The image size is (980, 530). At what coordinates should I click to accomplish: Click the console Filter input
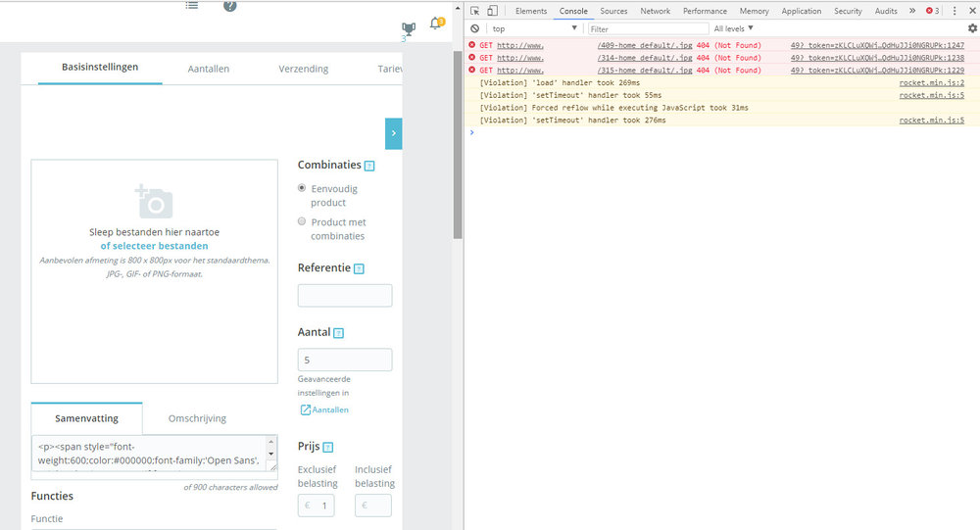649,28
